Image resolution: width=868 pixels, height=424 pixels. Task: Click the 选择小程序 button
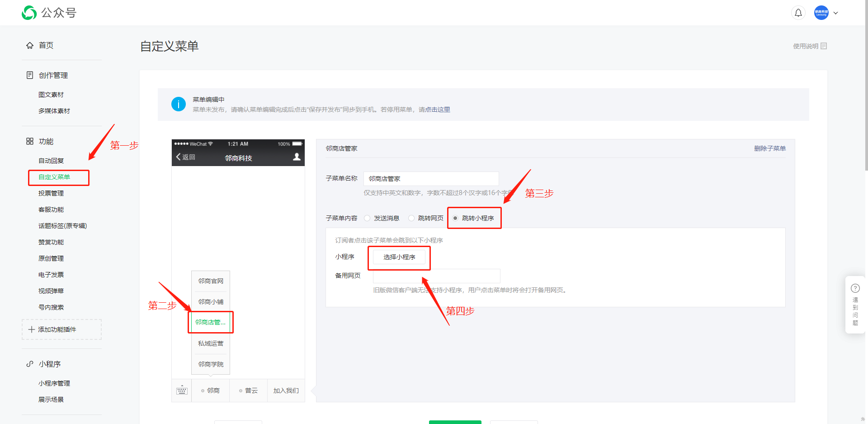point(399,257)
